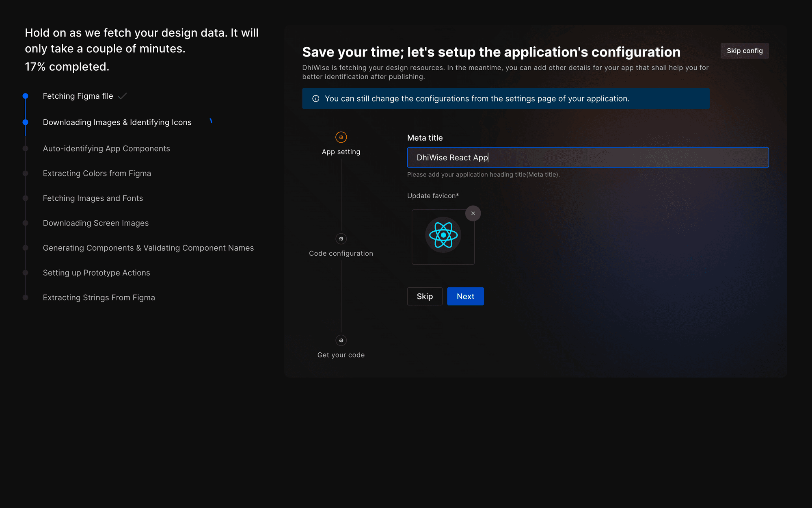Click the blue dot beside Downloading Images

(x=25, y=122)
